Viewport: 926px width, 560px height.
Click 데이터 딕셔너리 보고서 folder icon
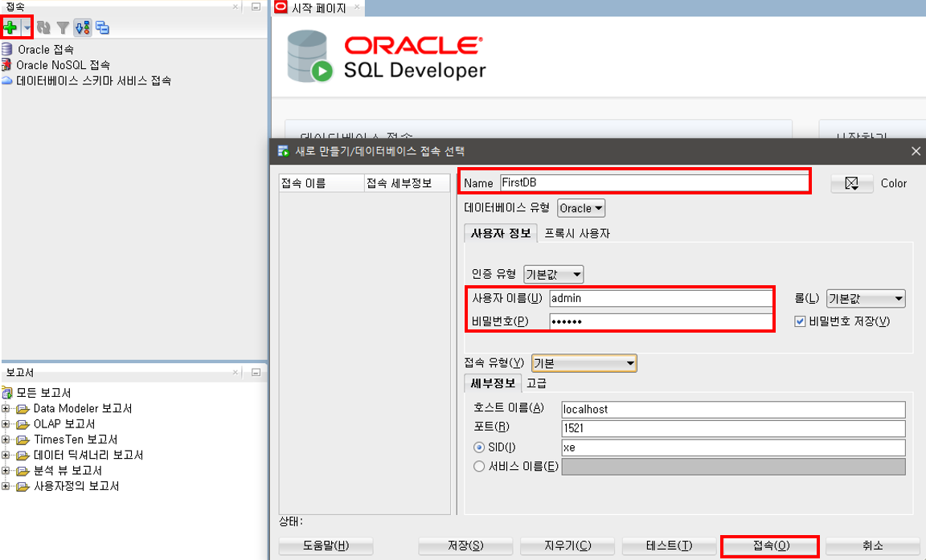23,456
